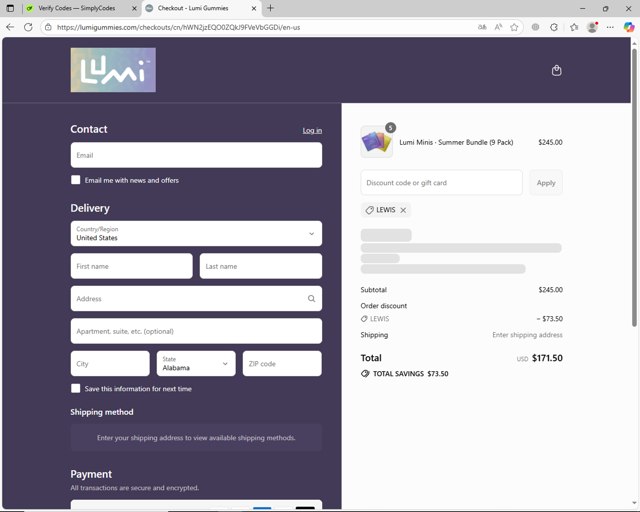The width and height of the screenshot is (640, 512).
Task: Close the Checkout Lumi Gummies tab
Action: (x=254, y=8)
